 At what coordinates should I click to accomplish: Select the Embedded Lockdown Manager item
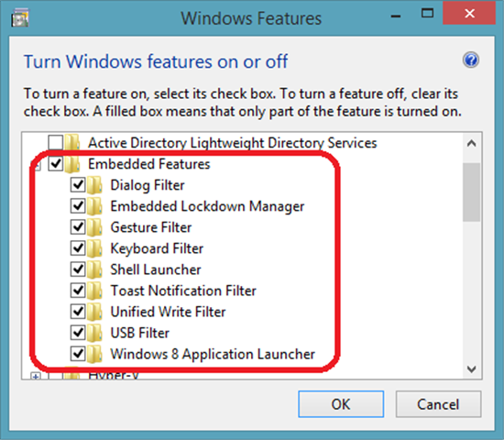[207, 206]
